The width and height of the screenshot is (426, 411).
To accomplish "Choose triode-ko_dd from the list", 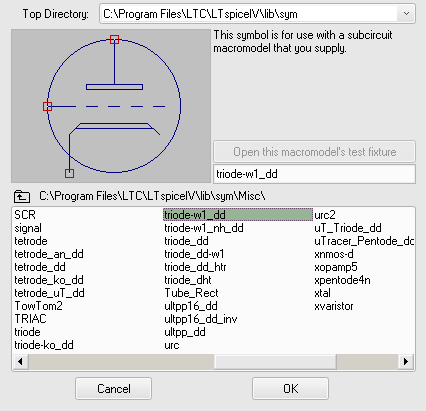I will [x=44, y=345].
